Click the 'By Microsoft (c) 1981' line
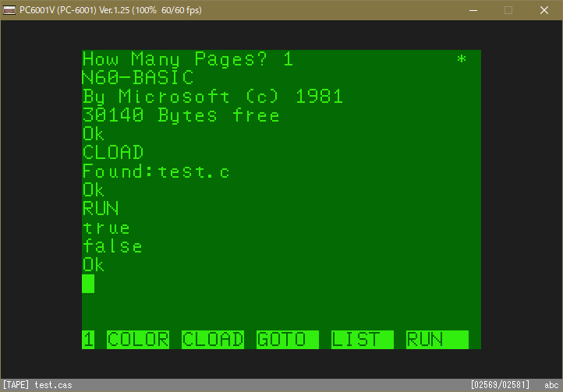 pos(213,97)
